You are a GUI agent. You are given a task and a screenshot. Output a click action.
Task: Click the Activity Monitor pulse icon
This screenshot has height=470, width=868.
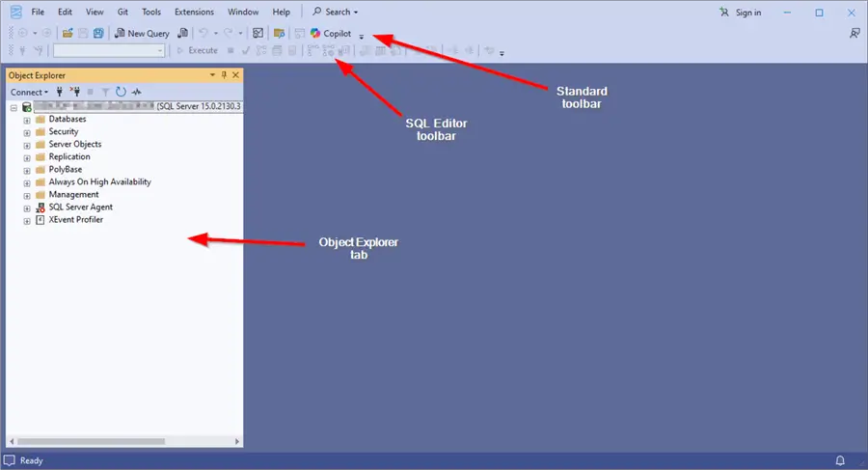coord(136,92)
